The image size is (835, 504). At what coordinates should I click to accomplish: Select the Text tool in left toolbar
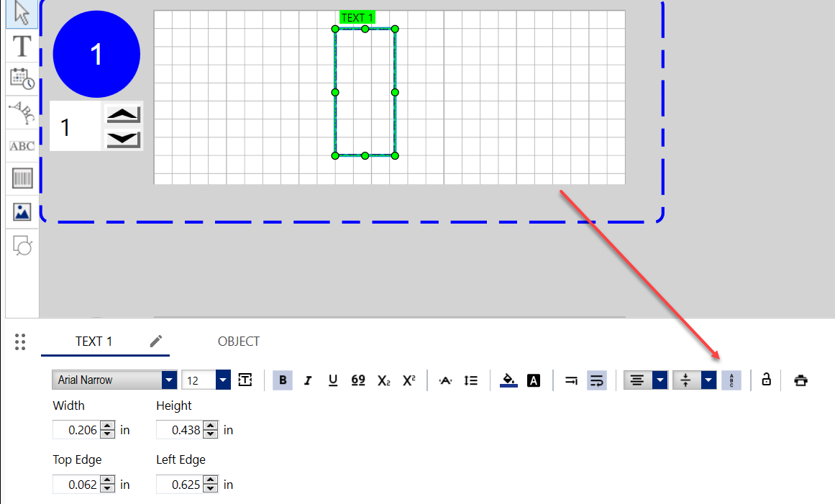tap(22, 46)
